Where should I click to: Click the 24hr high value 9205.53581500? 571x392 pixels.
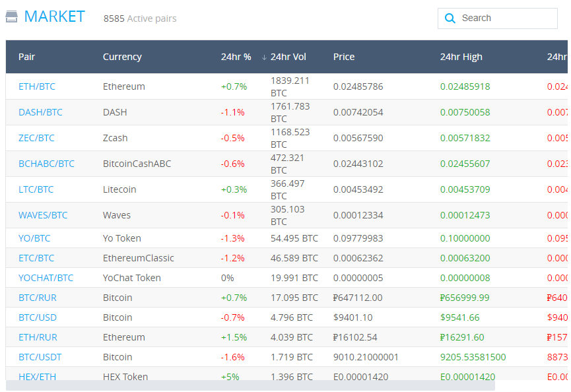coord(473,357)
